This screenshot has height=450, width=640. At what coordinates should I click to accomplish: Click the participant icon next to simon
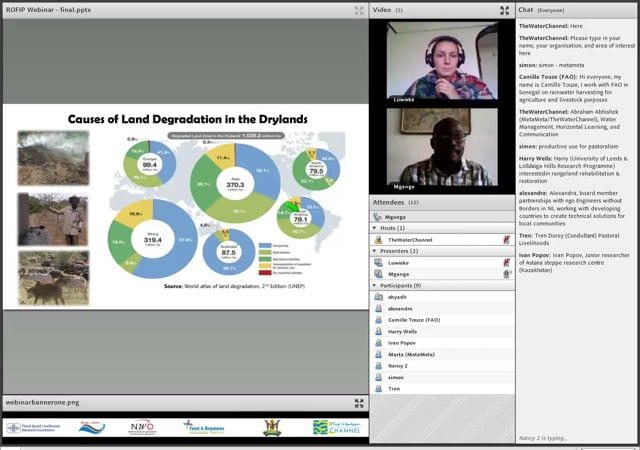pos(378,377)
